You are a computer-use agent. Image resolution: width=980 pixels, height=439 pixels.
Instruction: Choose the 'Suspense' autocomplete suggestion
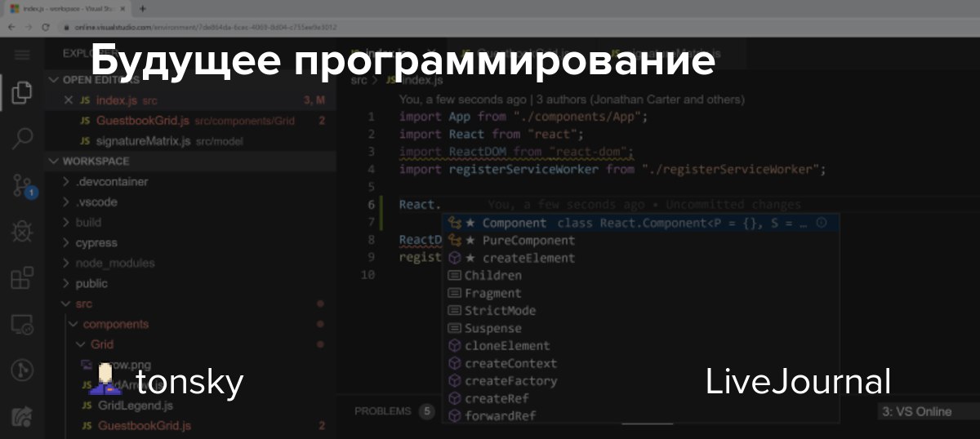[640, 328]
